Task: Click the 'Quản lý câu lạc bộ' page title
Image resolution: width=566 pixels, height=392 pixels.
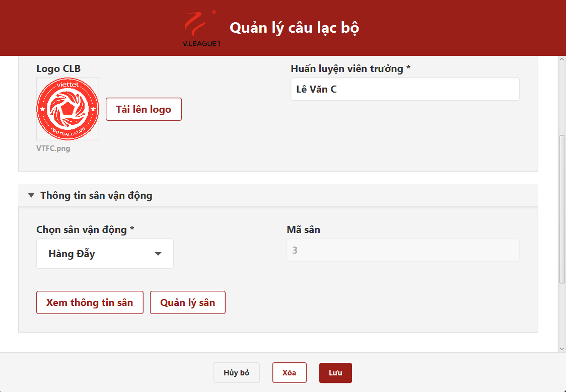Action: (294, 28)
